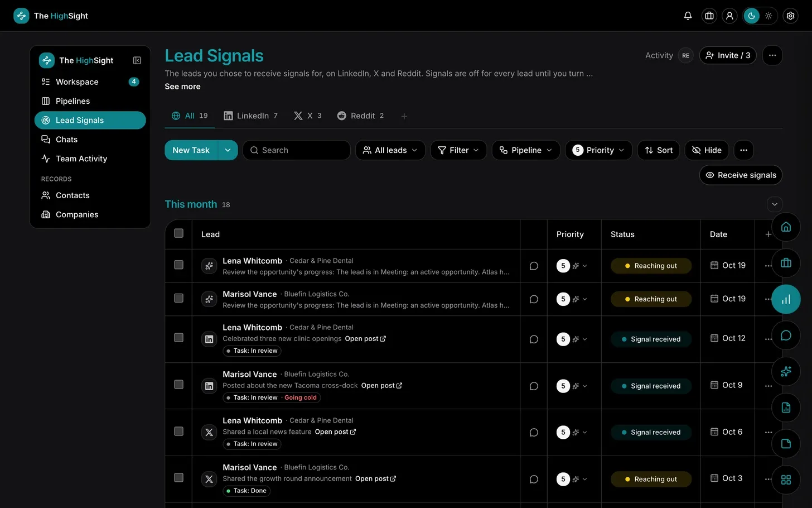Click See more under the description
This screenshot has width=812, height=508.
click(x=182, y=87)
